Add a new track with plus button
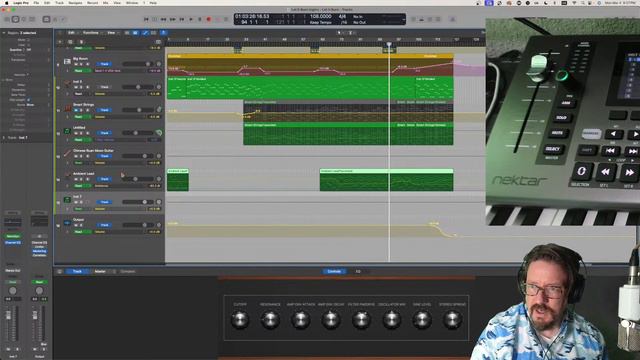The height and width of the screenshot is (360, 640). (x=60, y=42)
